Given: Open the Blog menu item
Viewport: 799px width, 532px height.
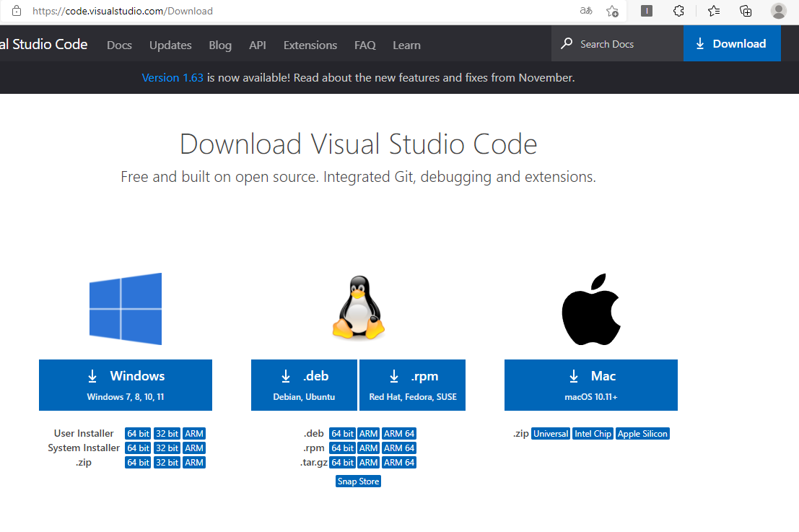Looking at the screenshot, I should click(220, 45).
